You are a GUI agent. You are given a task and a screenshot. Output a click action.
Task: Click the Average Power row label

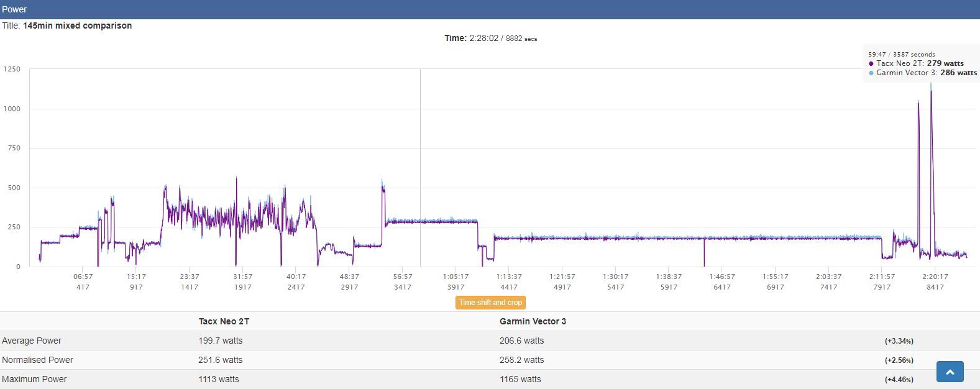point(32,341)
